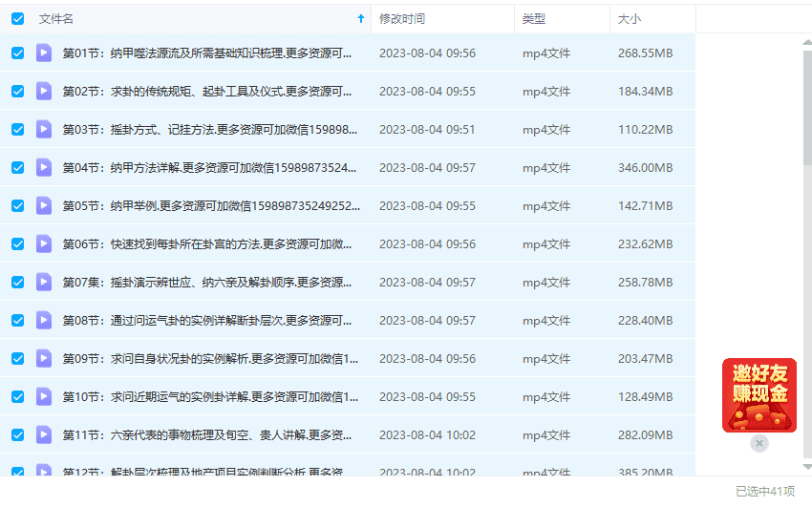Deselect the 第06节 file checkbox
The width and height of the screenshot is (812, 507).
(x=18, y=244)
